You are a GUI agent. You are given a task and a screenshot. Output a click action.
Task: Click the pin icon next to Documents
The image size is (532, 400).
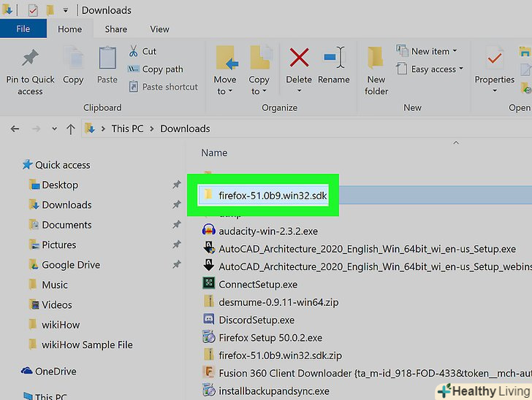[176, 224]
